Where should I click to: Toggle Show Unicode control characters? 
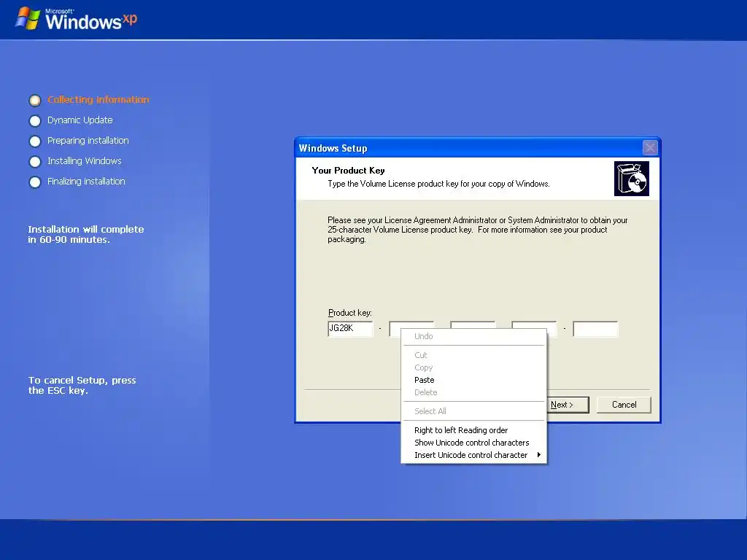tap(473, 443)
